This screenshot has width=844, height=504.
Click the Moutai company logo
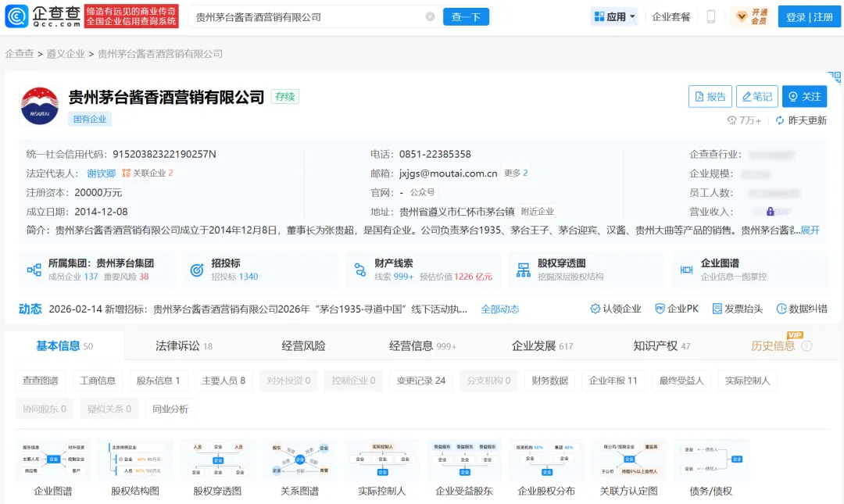[39, 106]
